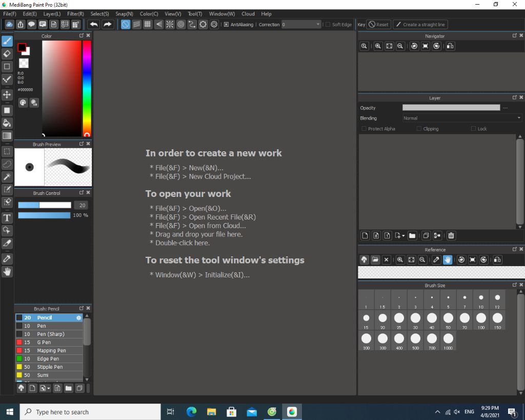The height and width of the screenshot is (420, 525).
Task: Open the Layer menu
Action: (52, 14)
